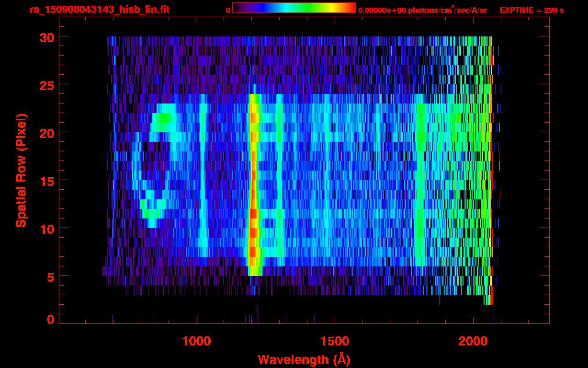Click the cyan emission line near 1025 Å

[x=203, y=175]
